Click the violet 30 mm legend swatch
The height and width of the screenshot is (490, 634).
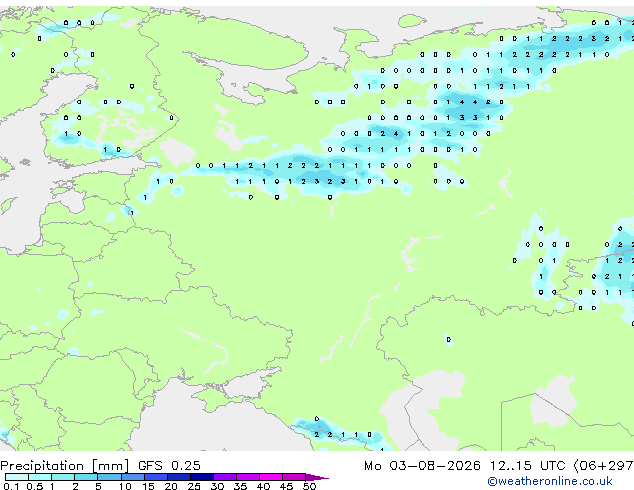pos(225,477)
